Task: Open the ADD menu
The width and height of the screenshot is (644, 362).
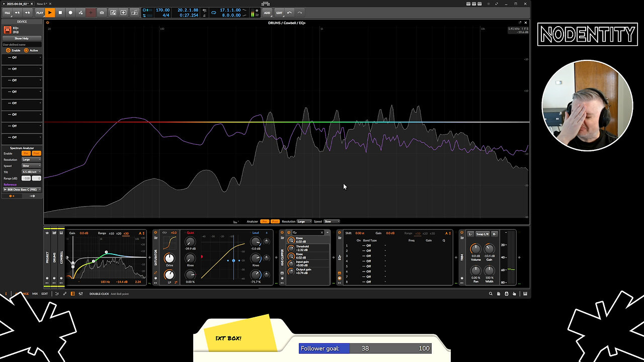Action: 267,13
